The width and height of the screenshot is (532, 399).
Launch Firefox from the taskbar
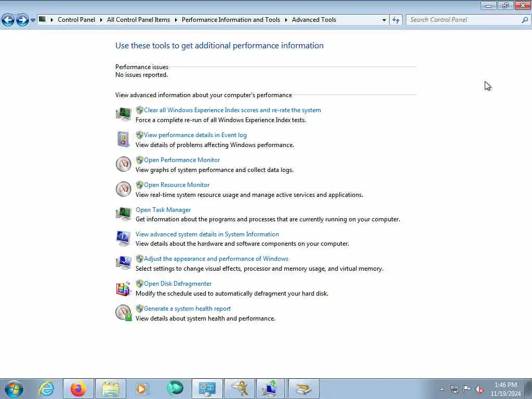coord(78,389)
